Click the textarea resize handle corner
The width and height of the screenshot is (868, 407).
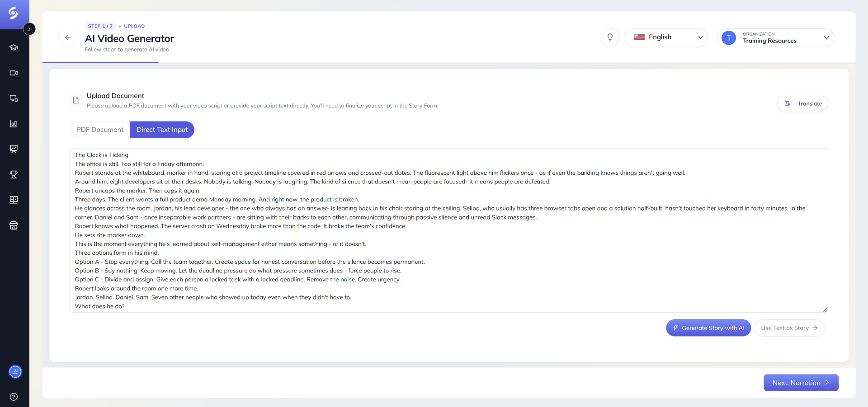(x=825, y=309)
